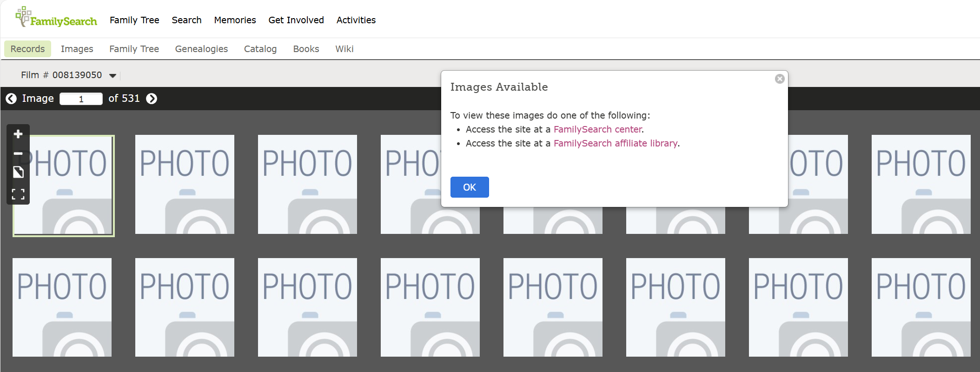Toggle full screen view icon
Screen dimensions: 980x372
(18, 194)
